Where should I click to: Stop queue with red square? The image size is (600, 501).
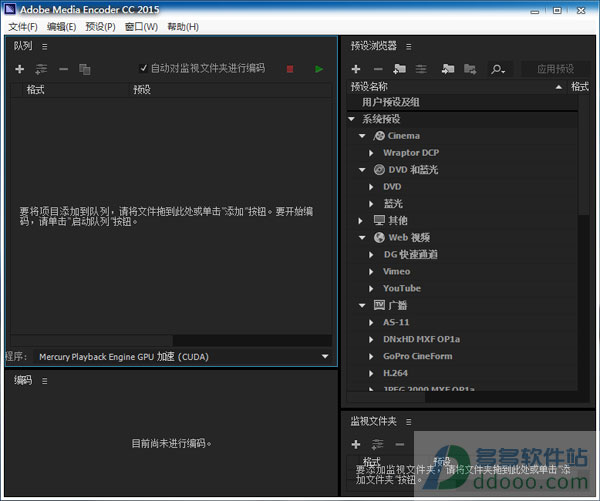click(x=290, y=69)
